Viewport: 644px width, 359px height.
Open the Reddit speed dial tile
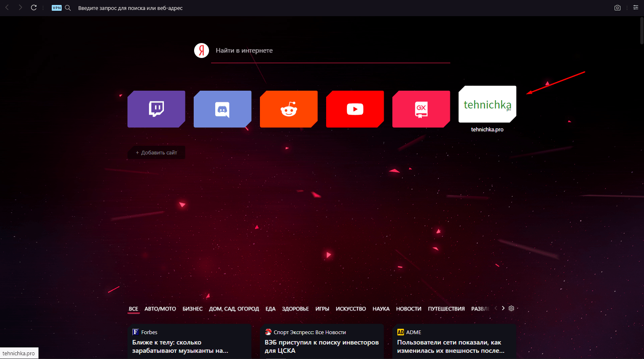[x=289, y=109]
